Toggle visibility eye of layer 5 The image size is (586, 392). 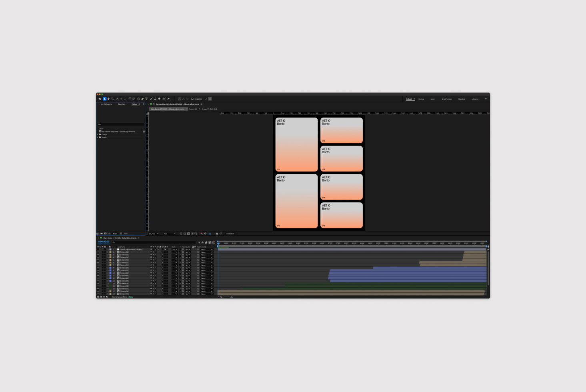click(98, 260)
